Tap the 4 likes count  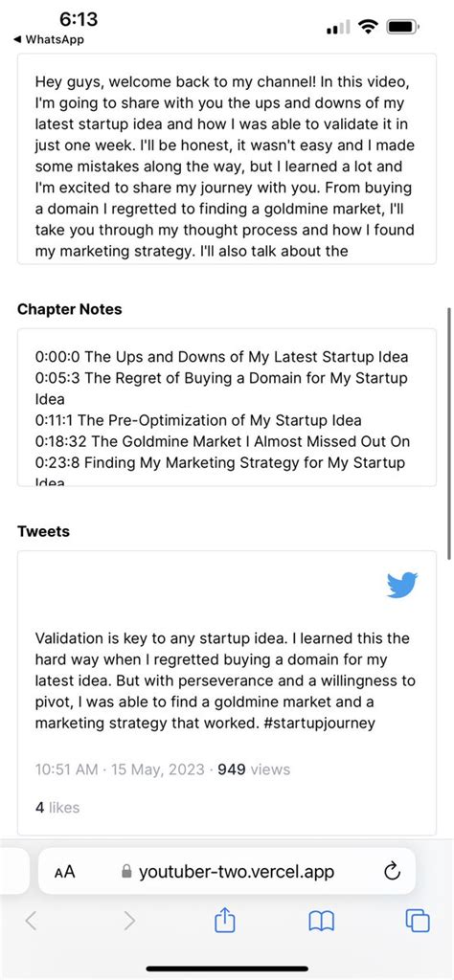(x=57, y=808)
